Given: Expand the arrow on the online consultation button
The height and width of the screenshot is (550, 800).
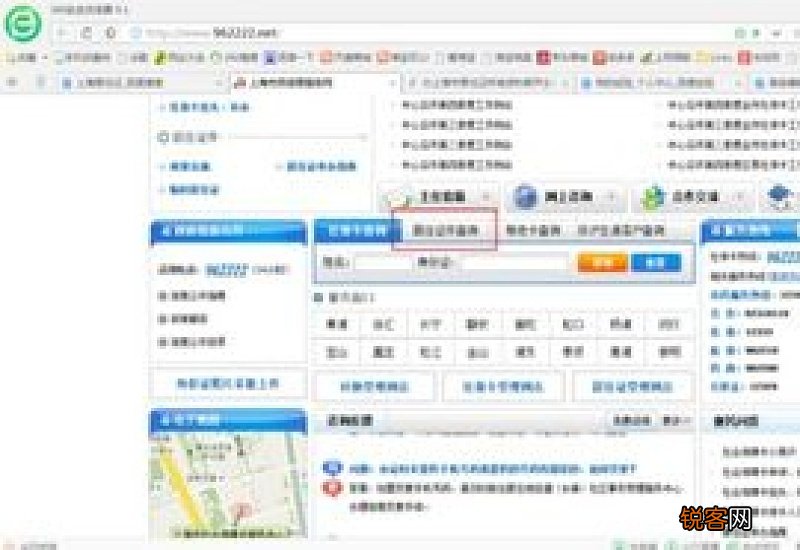Looking at the screenshot, I should [611, 197].
